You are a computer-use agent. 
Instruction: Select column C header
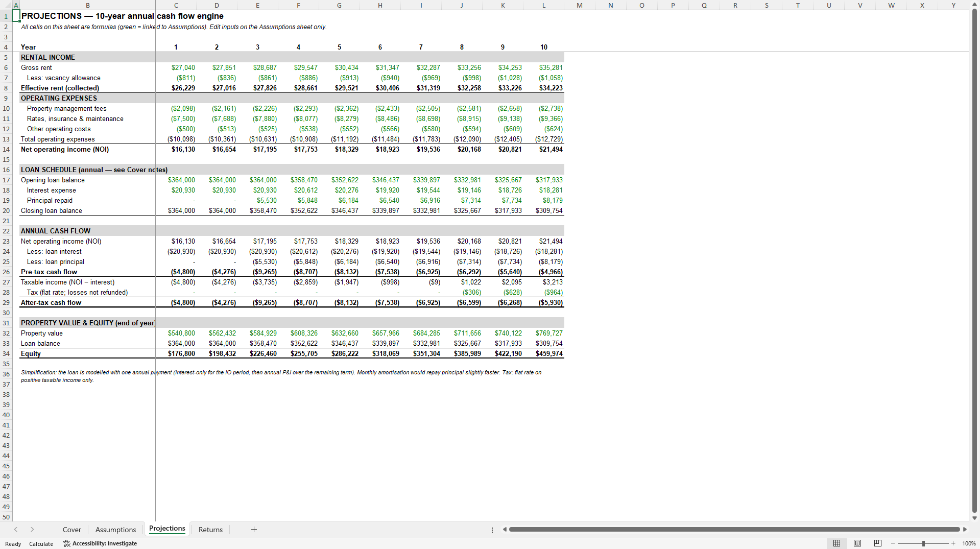176,5
